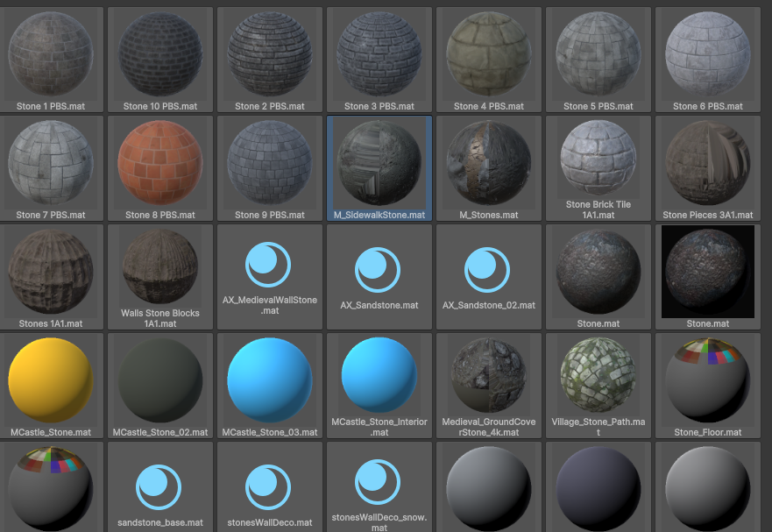Viewport: 772px width, 532px height.
Task: Select Stone.mat thumbnail with black background
Action: coord(708,272)
